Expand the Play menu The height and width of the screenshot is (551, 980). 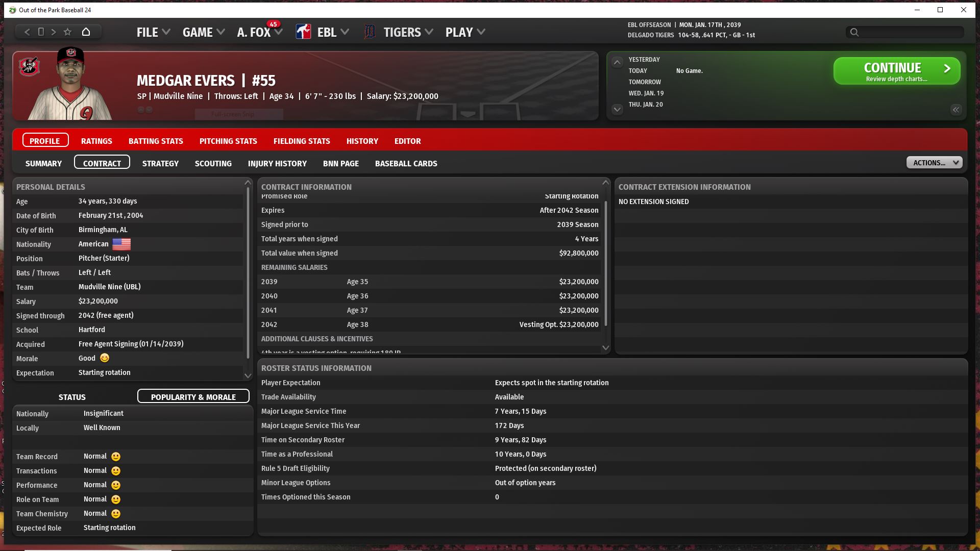[465, 32]
